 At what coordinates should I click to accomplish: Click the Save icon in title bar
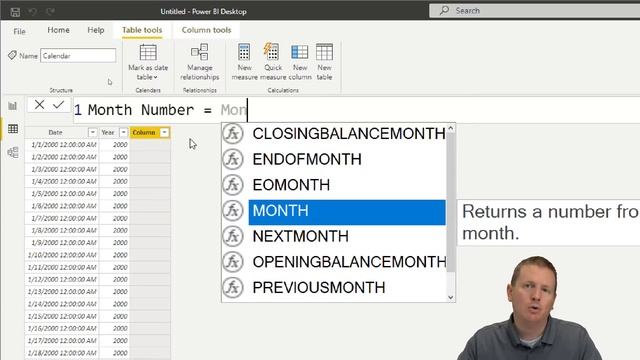[x=15, y=12]
